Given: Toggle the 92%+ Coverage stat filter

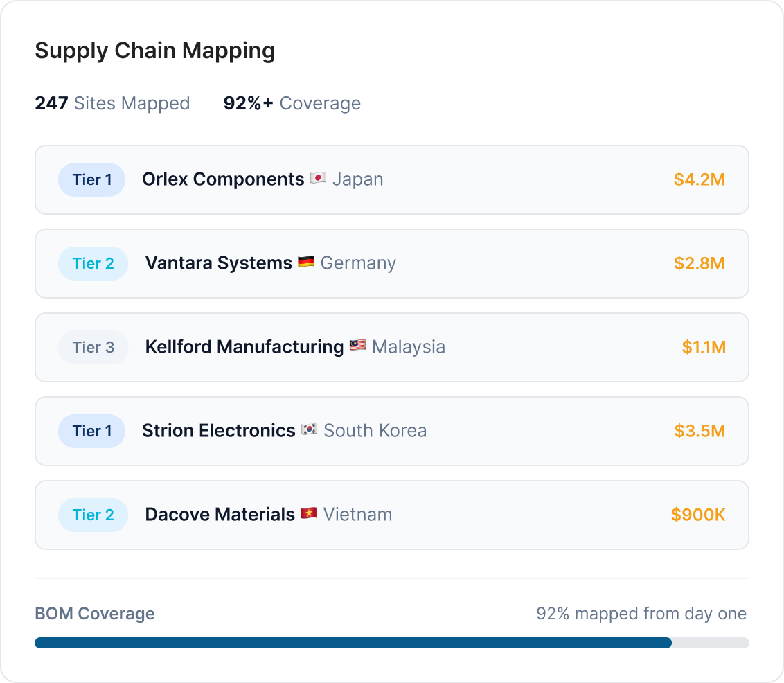Looking at the screenshot, I should coord(291,103).
